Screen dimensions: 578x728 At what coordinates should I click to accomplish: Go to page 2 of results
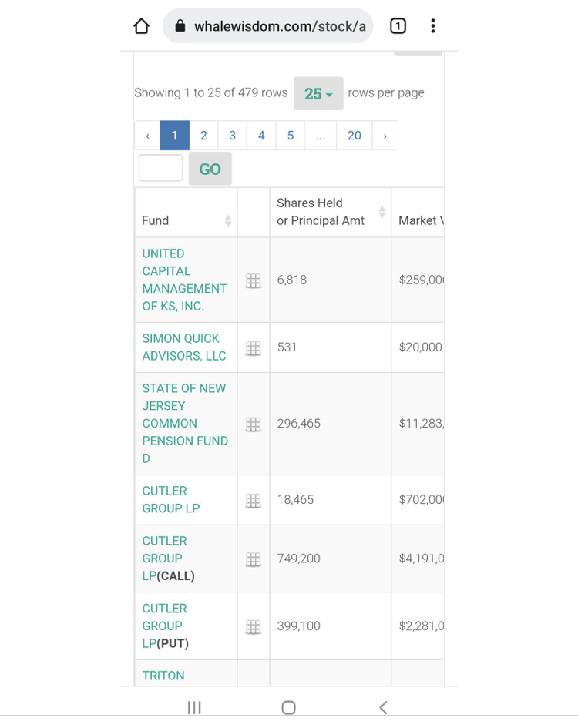(x=203, y=136)
